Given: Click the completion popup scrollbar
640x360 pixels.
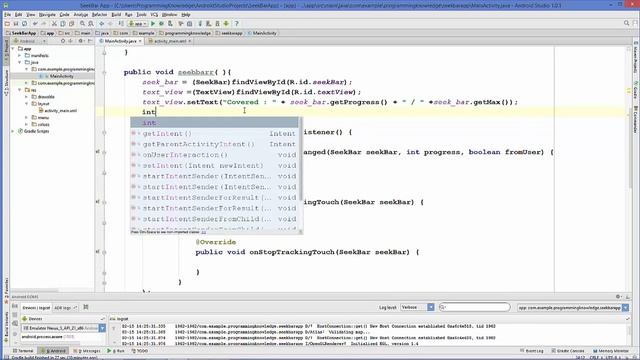Looking at the screenshot, I should (301, 159).
